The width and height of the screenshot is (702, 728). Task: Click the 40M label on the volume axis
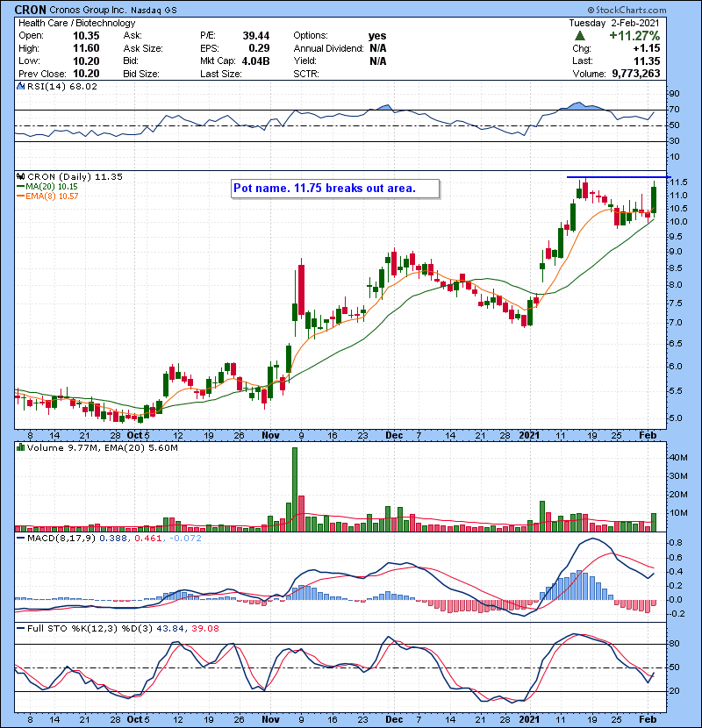click(678, 457)
